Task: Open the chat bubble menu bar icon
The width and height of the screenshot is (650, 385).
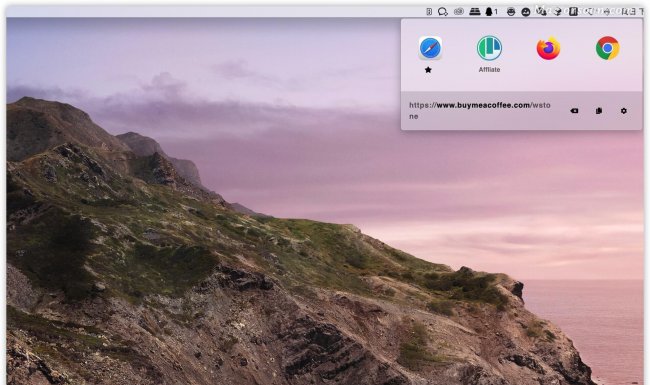Action: pyautogui.click(x=443, y=12)
